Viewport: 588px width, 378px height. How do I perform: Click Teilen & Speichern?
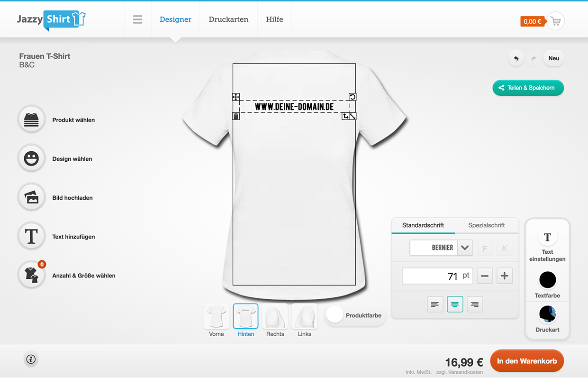[x=528, y=88]
